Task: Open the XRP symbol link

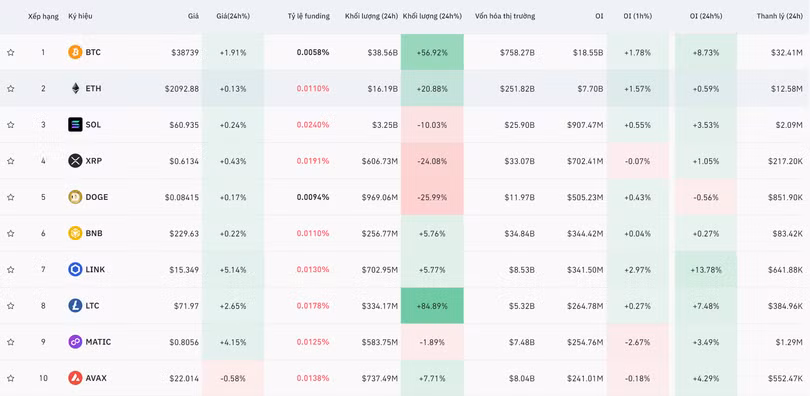Action: [94, 161]
